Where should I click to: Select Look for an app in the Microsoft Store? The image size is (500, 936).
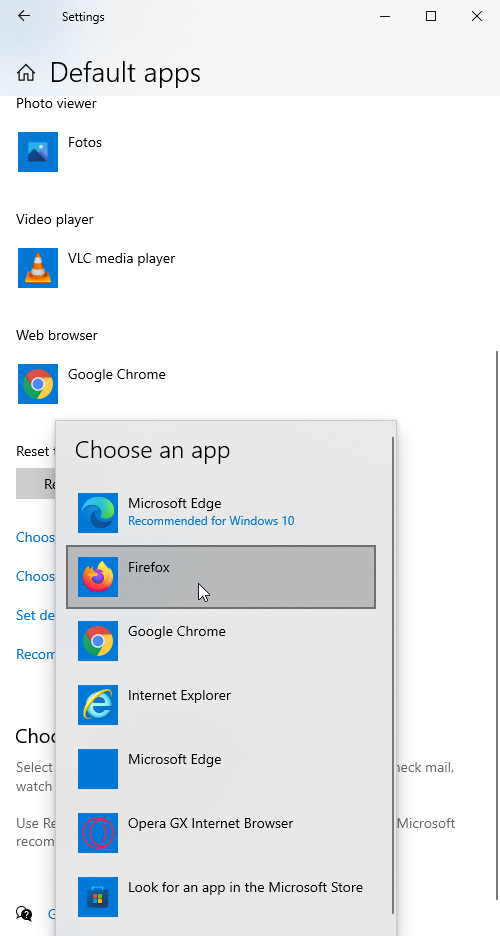click(221, 896)
